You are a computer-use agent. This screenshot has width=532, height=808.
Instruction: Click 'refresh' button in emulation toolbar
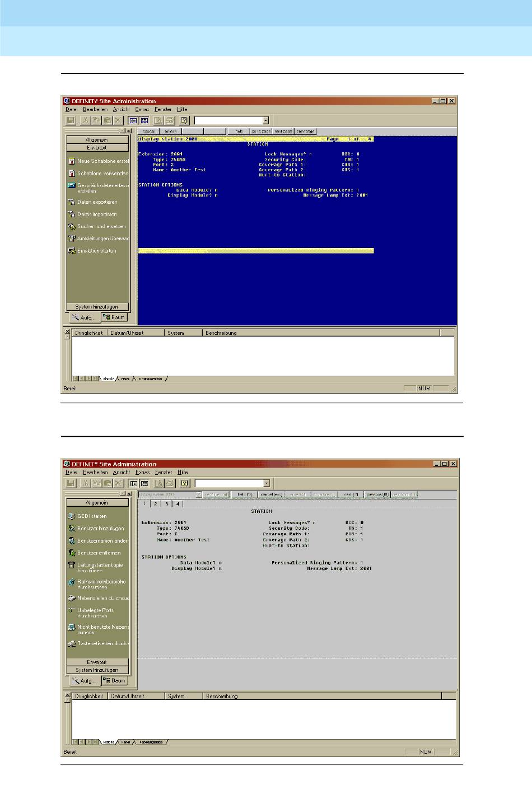point(170,132)
